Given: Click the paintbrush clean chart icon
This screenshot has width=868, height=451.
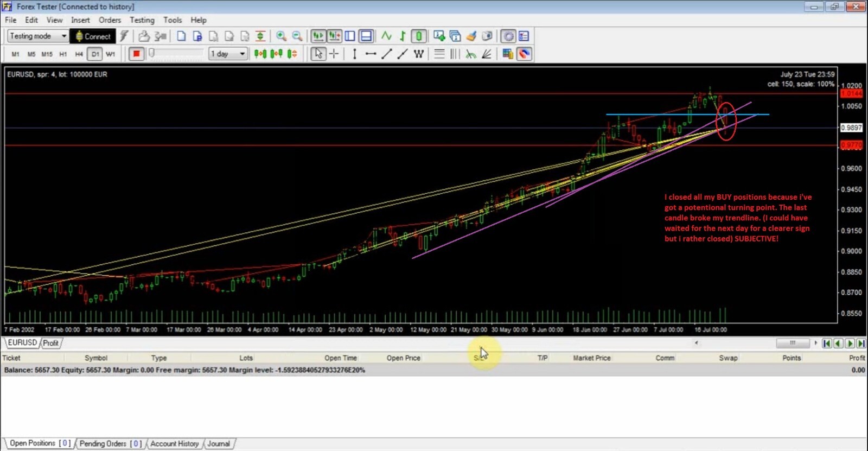Looking at the screenshot, I should pyautogui.click(x=471, y=36).
